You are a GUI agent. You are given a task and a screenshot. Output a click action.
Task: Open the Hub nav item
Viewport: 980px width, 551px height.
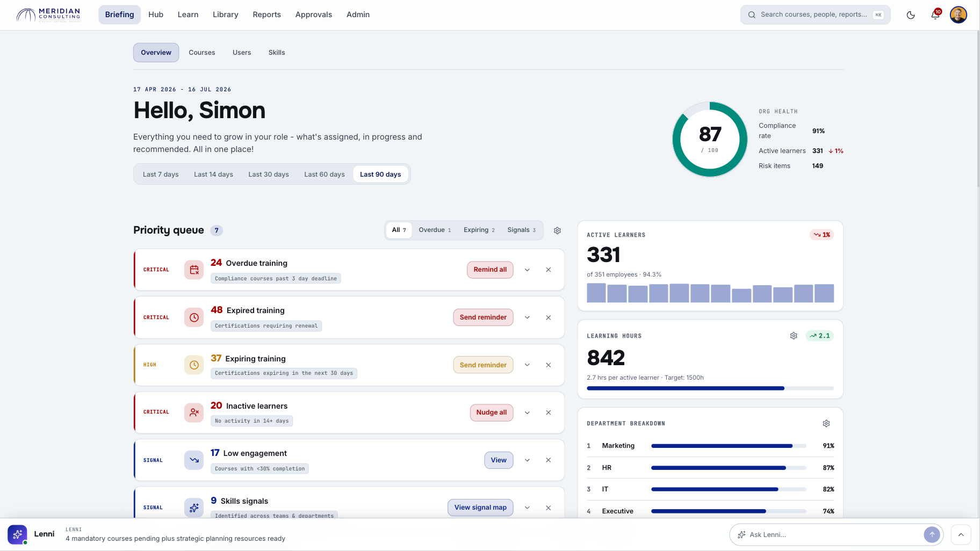(156, 15)
